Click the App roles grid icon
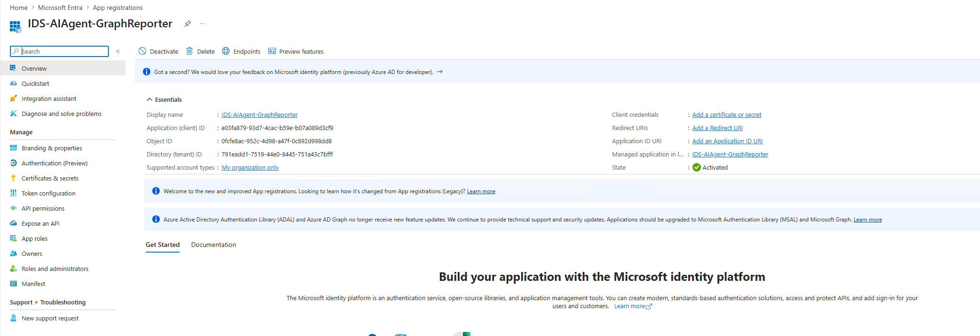 [13, 238]
